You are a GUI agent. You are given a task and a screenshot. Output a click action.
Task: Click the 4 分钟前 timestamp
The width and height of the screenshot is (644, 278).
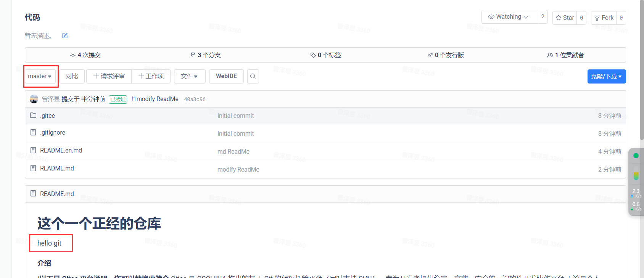coord(610,151)
